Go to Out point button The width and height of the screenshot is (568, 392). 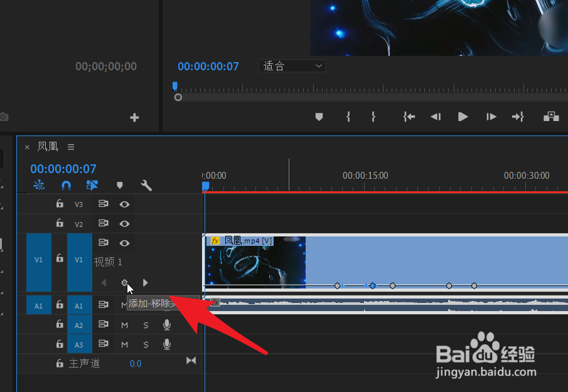click(x=518, y=117)
